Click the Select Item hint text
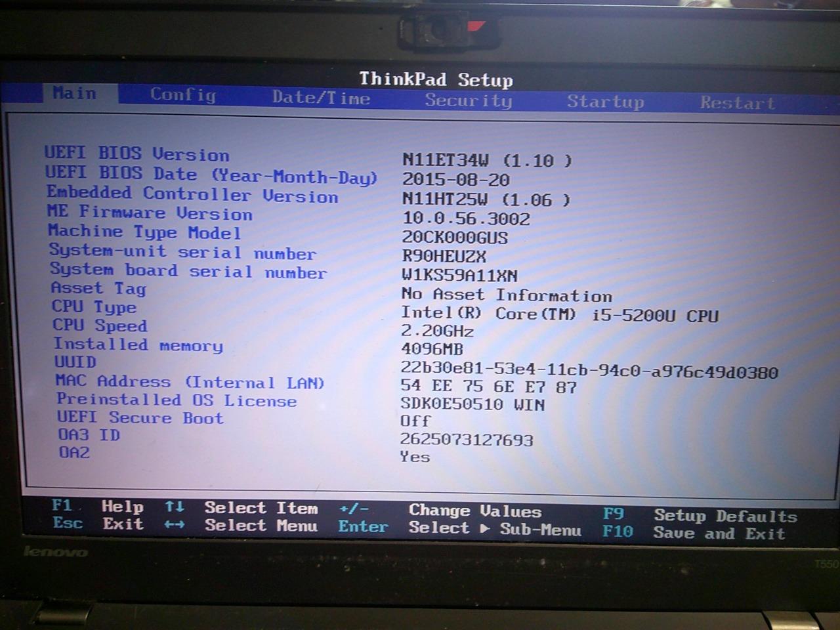Viewport: 840px width, 630px height. [261, 508]
